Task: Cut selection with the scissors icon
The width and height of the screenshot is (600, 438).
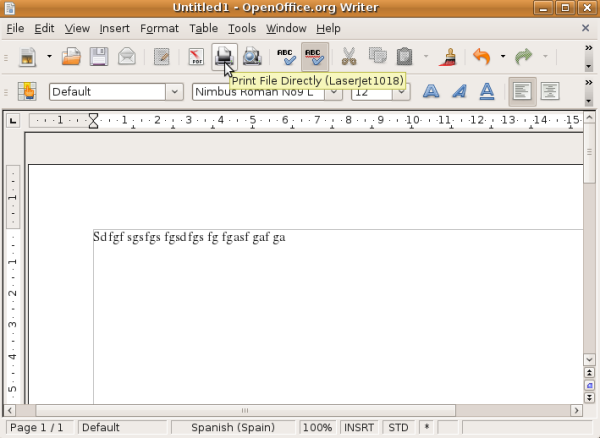Action: tap(349, 57)
